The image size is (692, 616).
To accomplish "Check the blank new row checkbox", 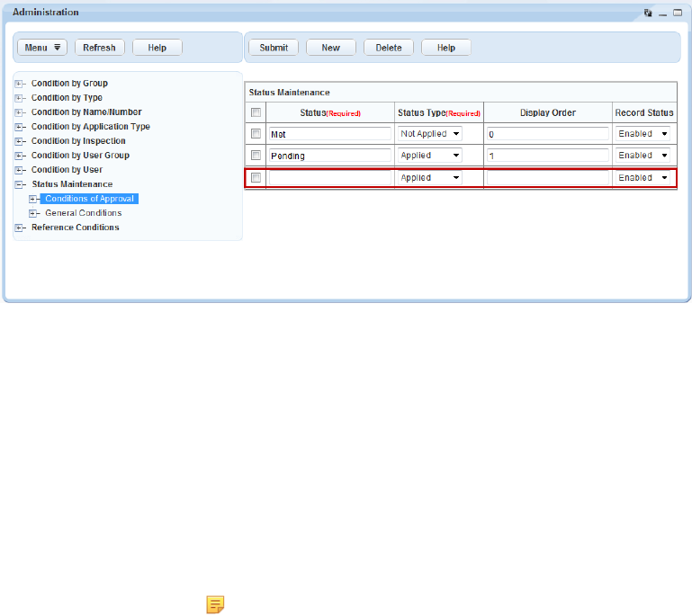I will [256, 177].
